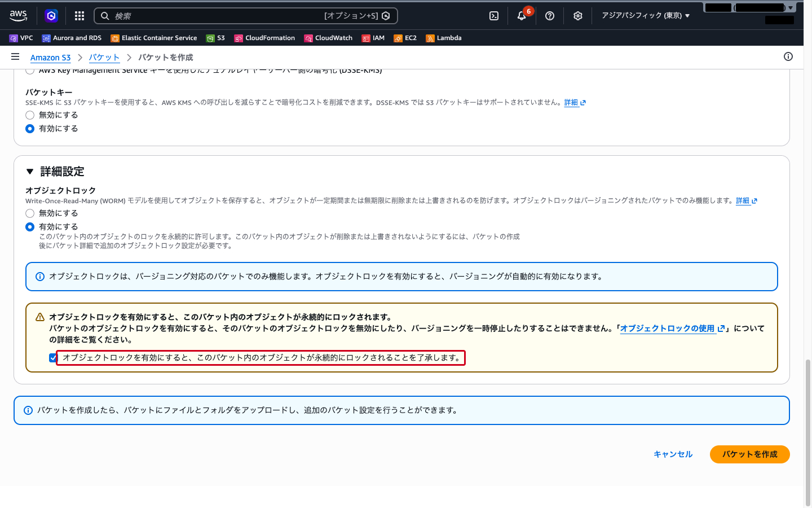Image resolution: width=812 pixels, height=508 pixels.
Task: Toggle the side navigation hamburger menu
Action: click(x=15, y=57)
